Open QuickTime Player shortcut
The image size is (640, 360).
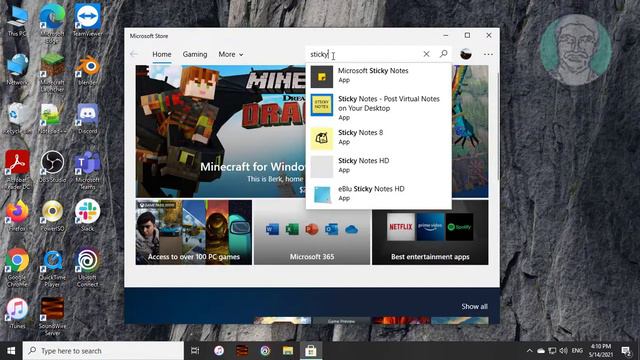(x=52, y=267)
